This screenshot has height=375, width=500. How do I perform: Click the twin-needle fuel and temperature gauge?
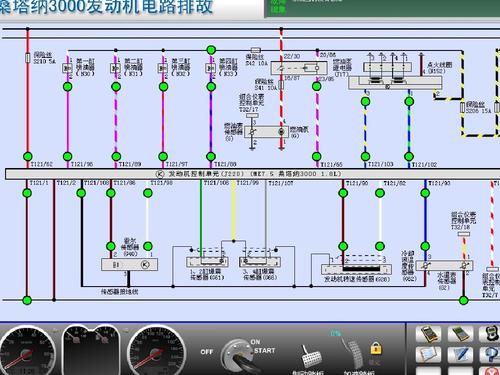tap(91, 350)
